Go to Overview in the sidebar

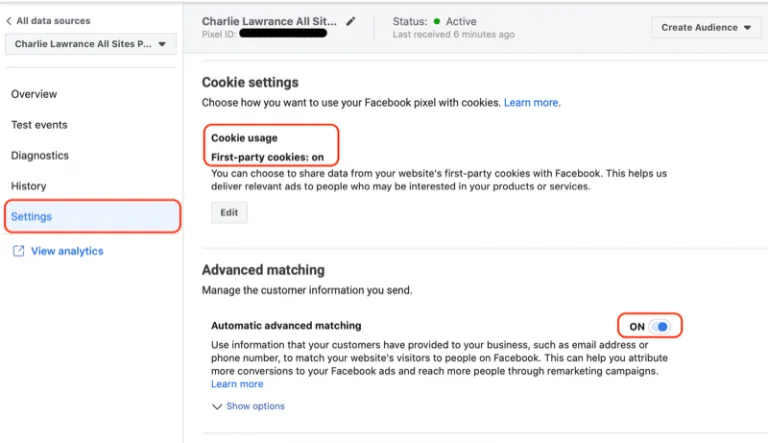[x=34, y=94]
